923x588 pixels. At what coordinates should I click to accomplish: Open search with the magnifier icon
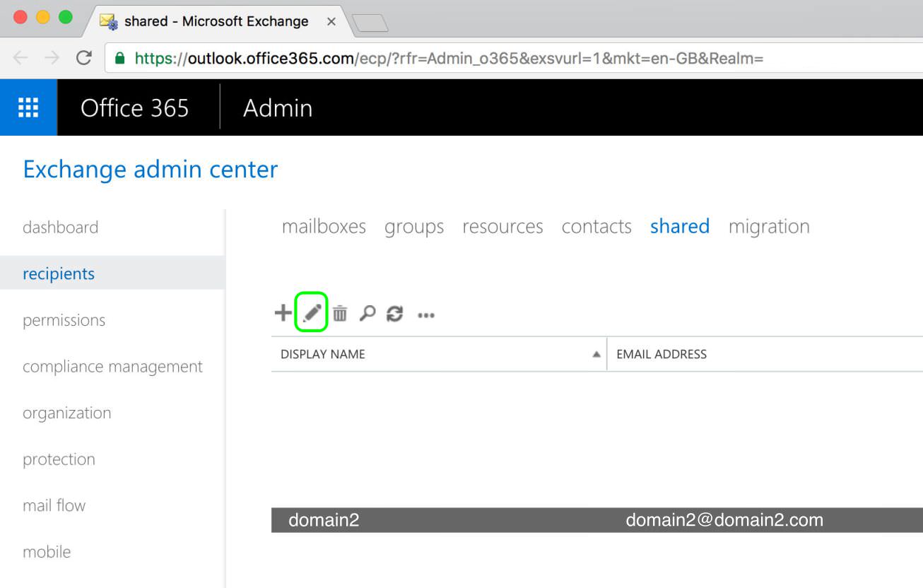pos(367,313)
